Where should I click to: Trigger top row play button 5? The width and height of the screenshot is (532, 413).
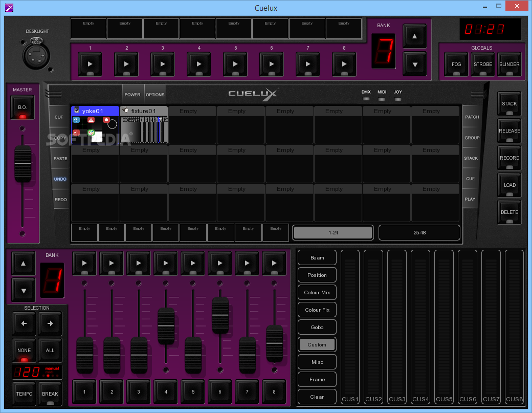(x=235, y=64)
